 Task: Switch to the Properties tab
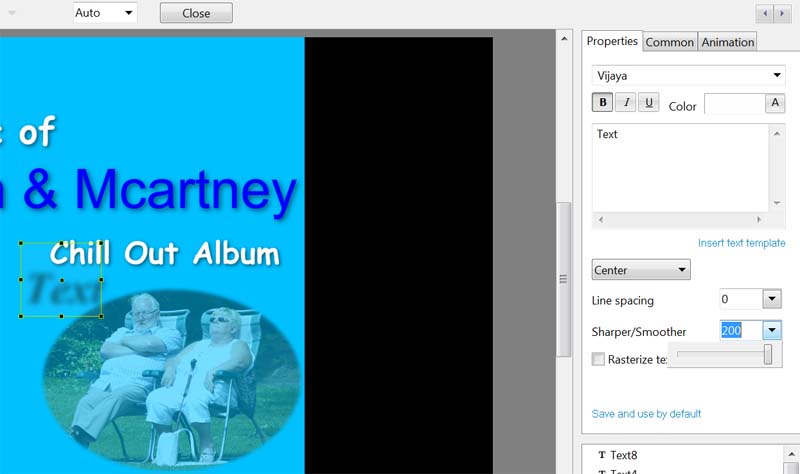pos(612,41)
